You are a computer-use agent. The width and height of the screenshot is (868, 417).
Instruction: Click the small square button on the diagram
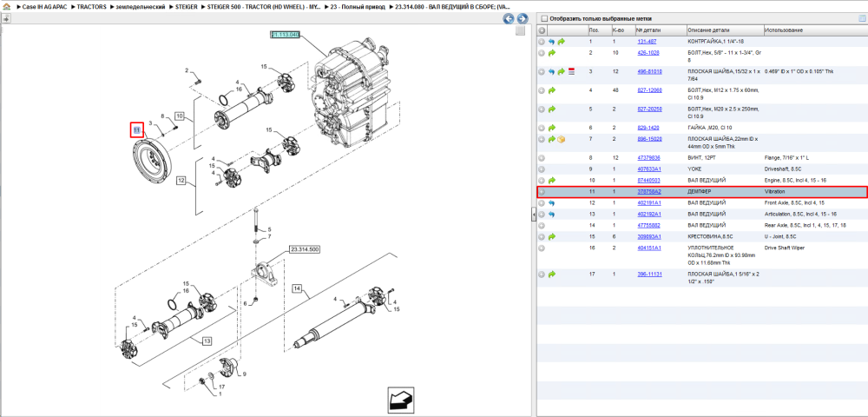point(520,31)
